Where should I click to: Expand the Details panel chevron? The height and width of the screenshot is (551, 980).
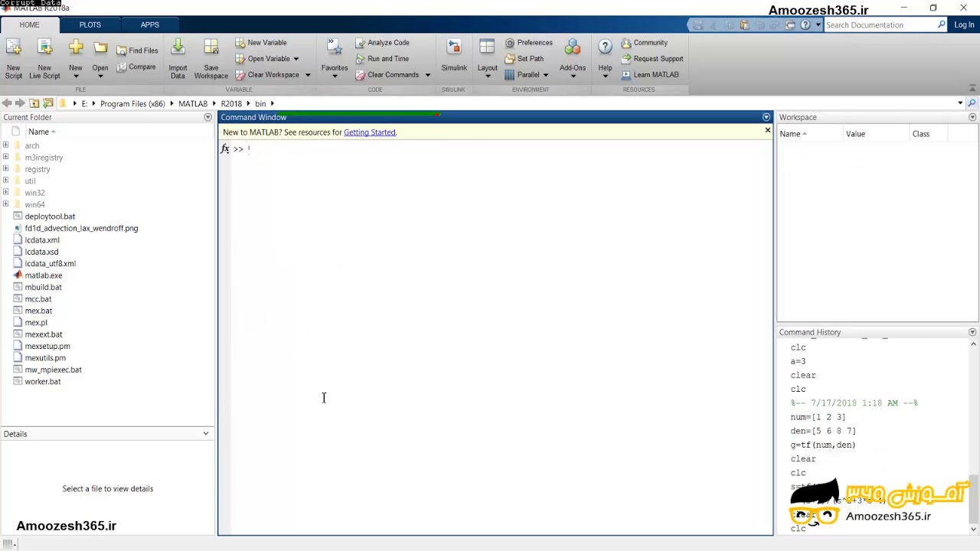[205, 434]
